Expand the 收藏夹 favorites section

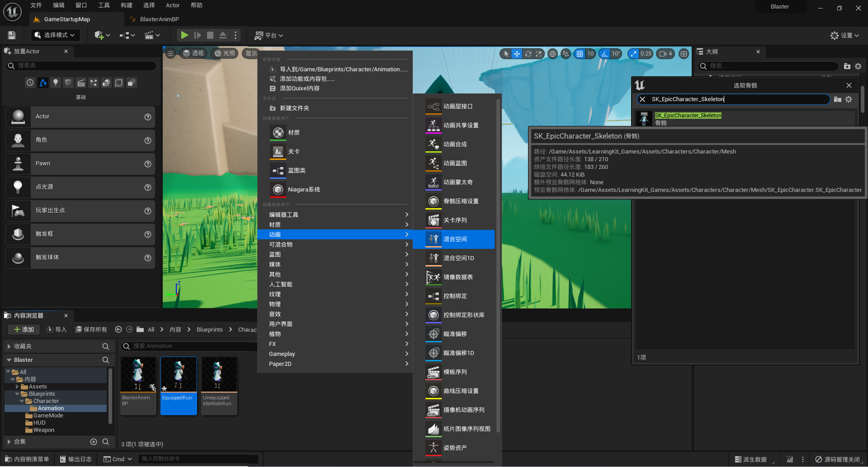(x=9, y=346)
